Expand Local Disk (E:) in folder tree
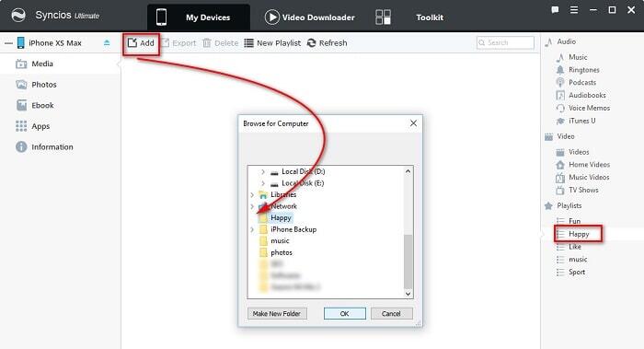This screenshot has height=349, width=644. (263, 183)
